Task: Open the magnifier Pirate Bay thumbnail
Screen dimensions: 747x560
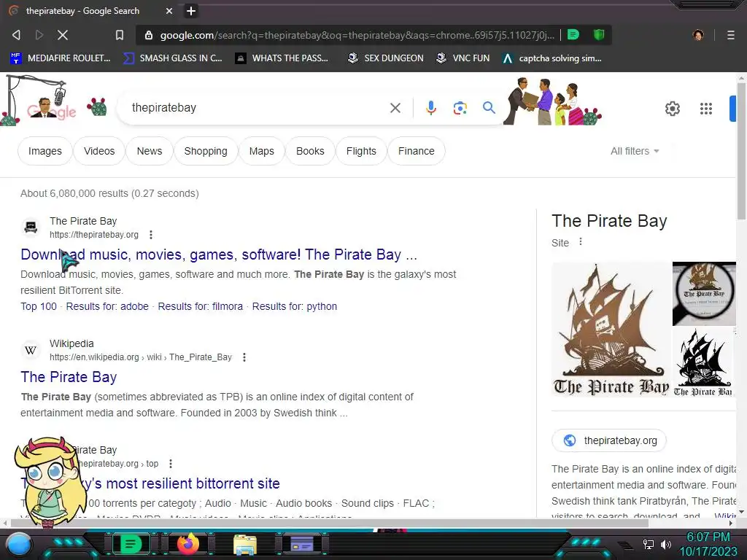Action: (x=704, y=294)
